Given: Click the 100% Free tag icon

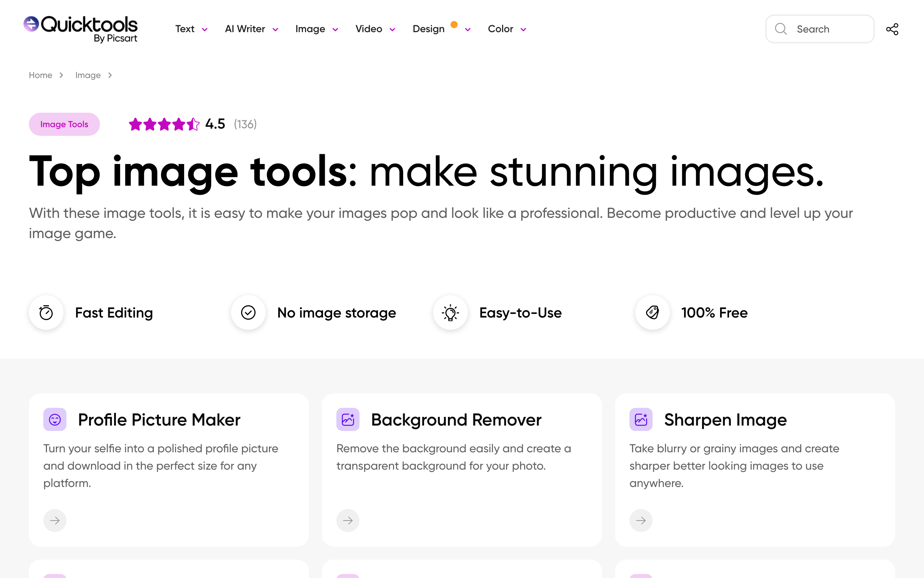Looking at the screenshot, I should pos(653,313).
